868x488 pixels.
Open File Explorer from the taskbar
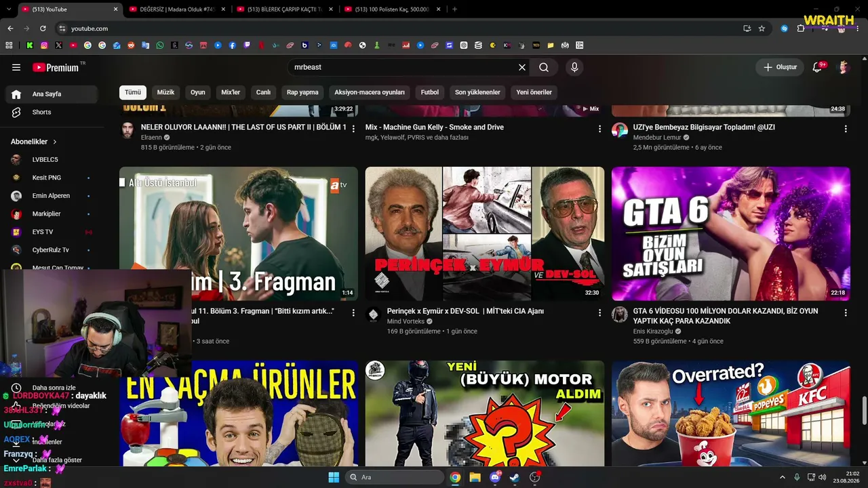(475, 477)
